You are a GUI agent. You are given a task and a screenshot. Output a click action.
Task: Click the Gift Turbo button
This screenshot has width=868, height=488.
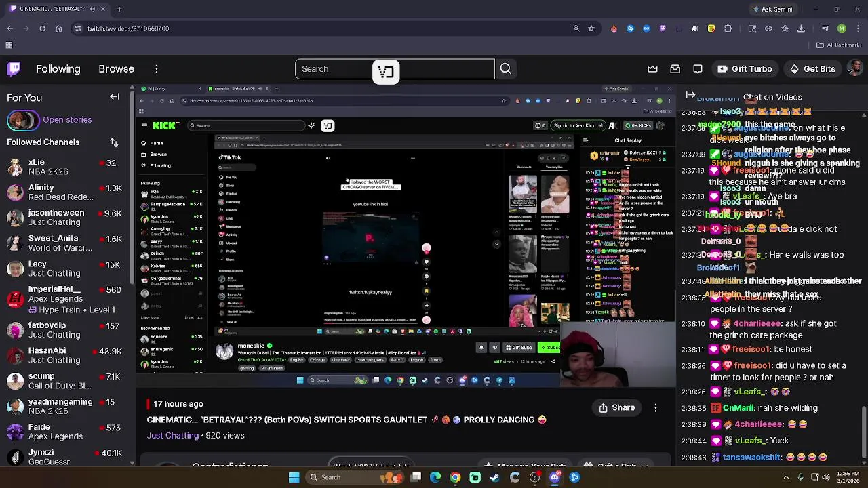[x=745, y=69]
